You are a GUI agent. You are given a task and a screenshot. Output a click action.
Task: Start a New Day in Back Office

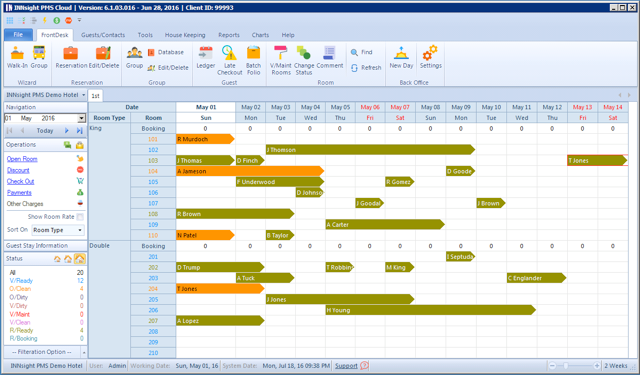401,58
